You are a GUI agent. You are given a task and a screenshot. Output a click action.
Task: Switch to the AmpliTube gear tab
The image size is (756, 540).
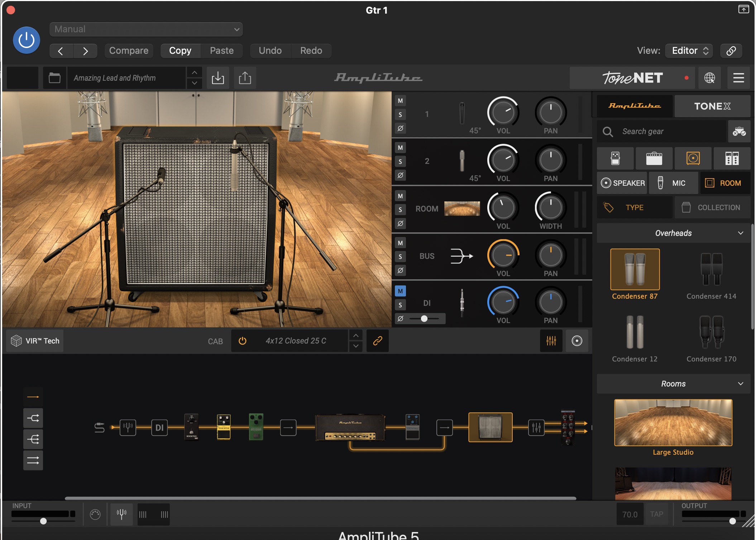point(634,106)
